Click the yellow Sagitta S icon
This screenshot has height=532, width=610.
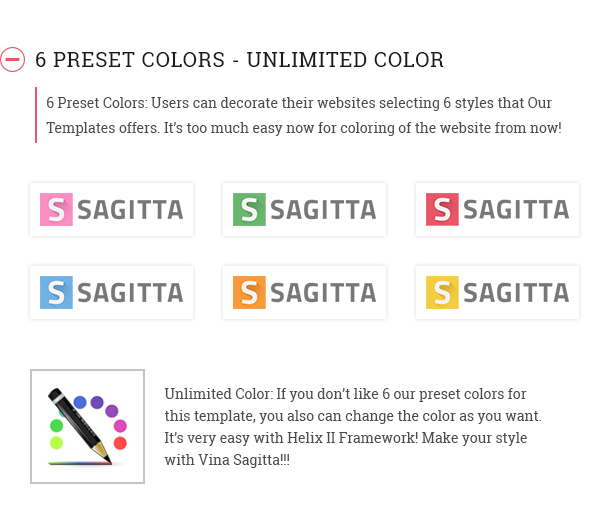pyautogui.click(x=442, y=292)
